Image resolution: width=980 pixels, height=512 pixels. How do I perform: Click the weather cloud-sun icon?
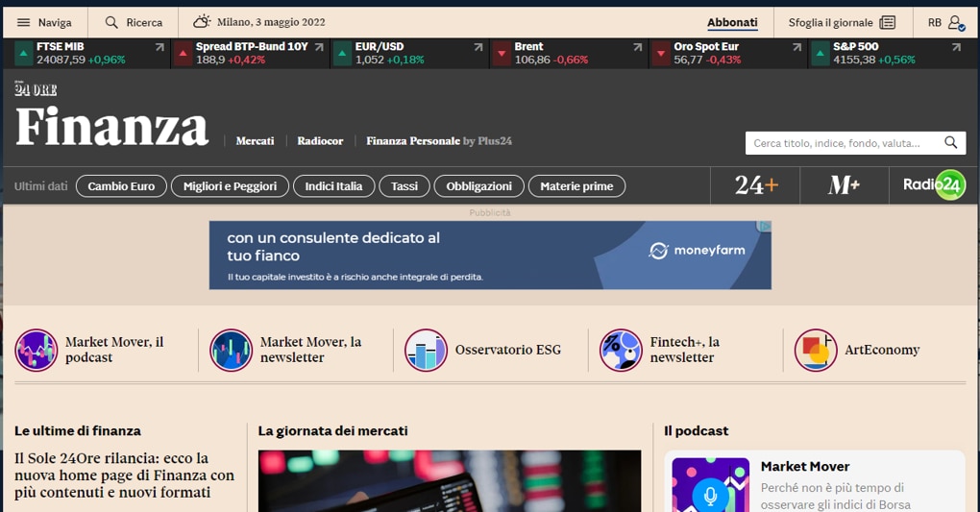tap(201, 22)
